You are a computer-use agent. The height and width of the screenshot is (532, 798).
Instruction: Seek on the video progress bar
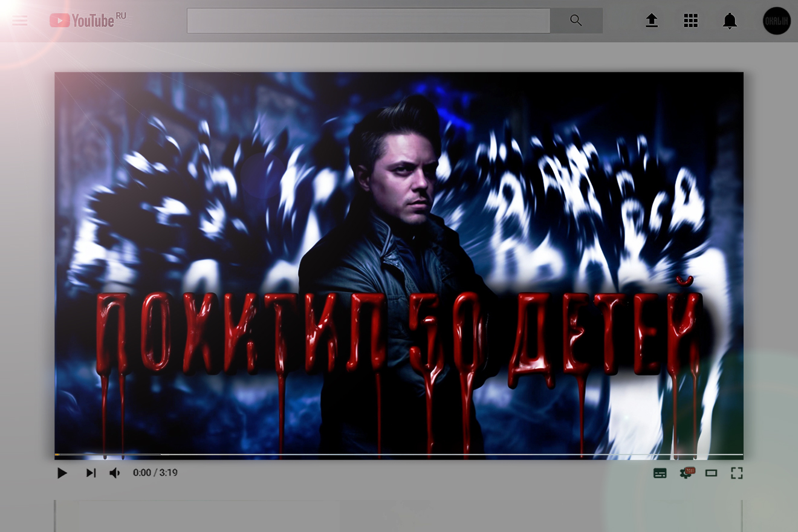point(399,455)
